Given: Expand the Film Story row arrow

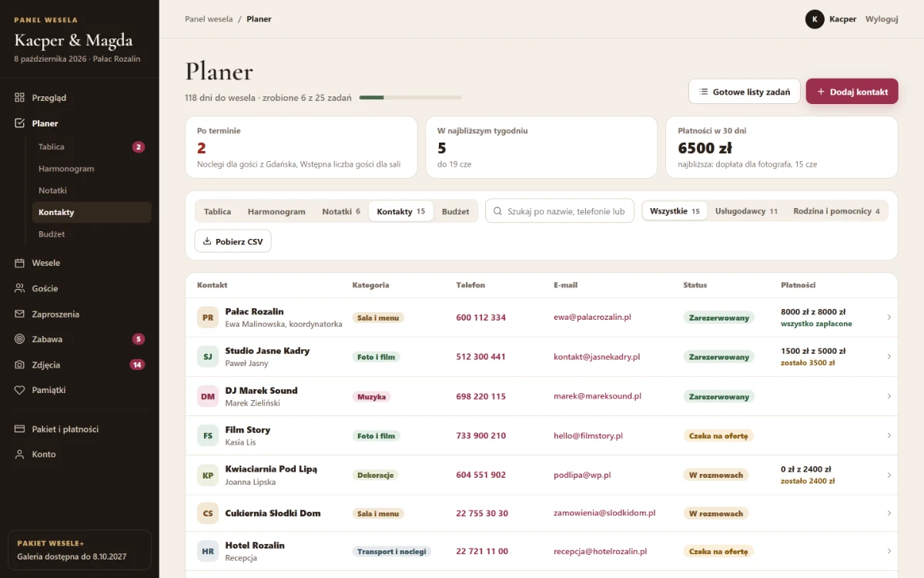Looking at the screenshot, I should click(x=889, y=435).
